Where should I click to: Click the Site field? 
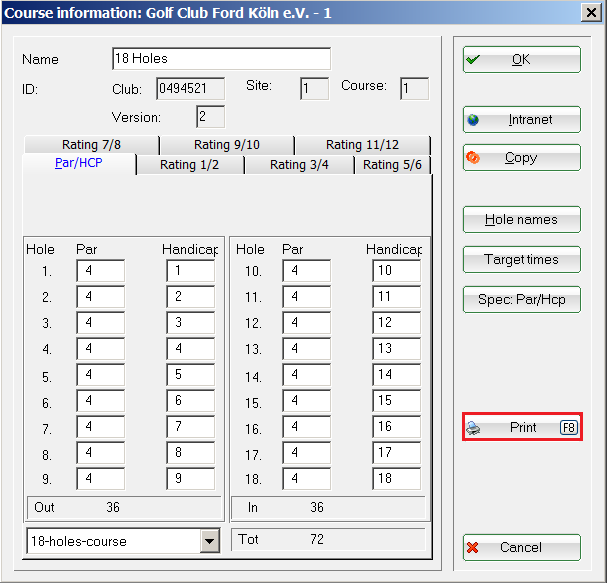[x=314, y=89]
